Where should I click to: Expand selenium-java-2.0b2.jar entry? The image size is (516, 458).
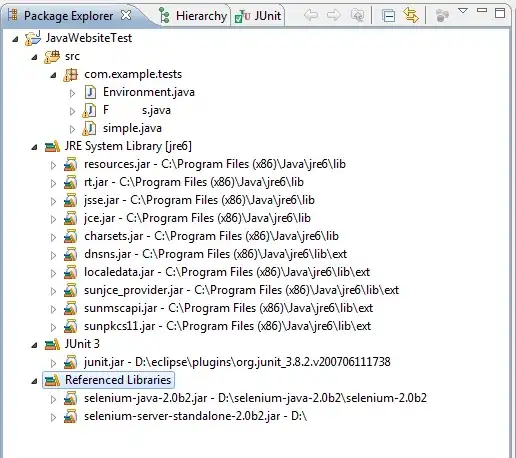(53, 399)
